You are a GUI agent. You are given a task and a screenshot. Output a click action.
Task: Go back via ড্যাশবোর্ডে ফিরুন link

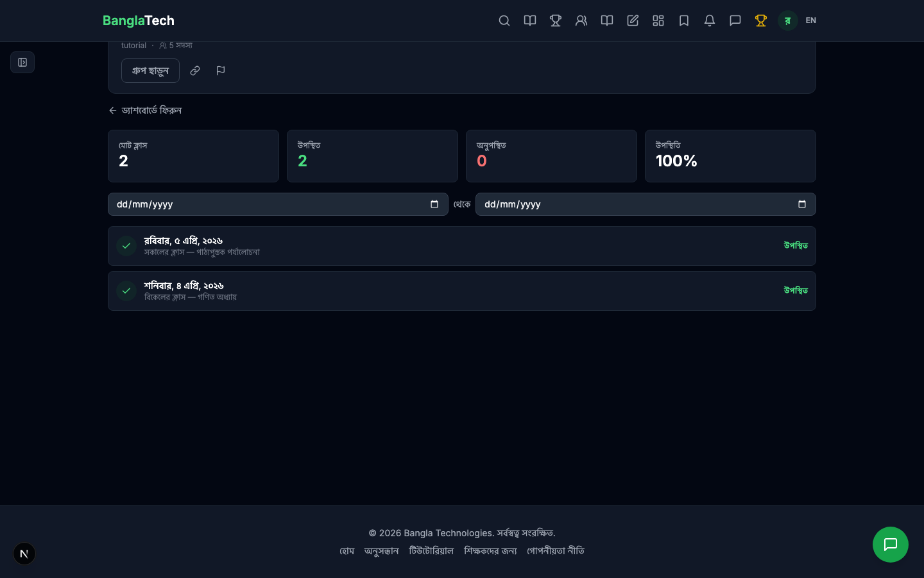[146, 110]
